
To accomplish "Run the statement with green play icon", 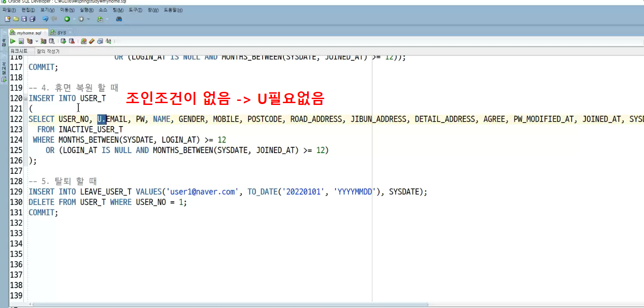I will pos(13,41).
